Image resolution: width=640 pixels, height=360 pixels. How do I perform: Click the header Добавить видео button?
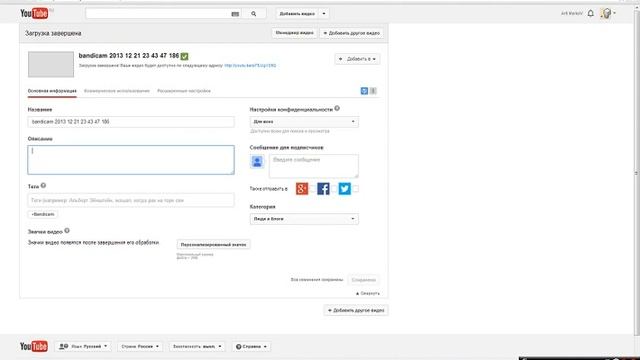click(297, 14)
